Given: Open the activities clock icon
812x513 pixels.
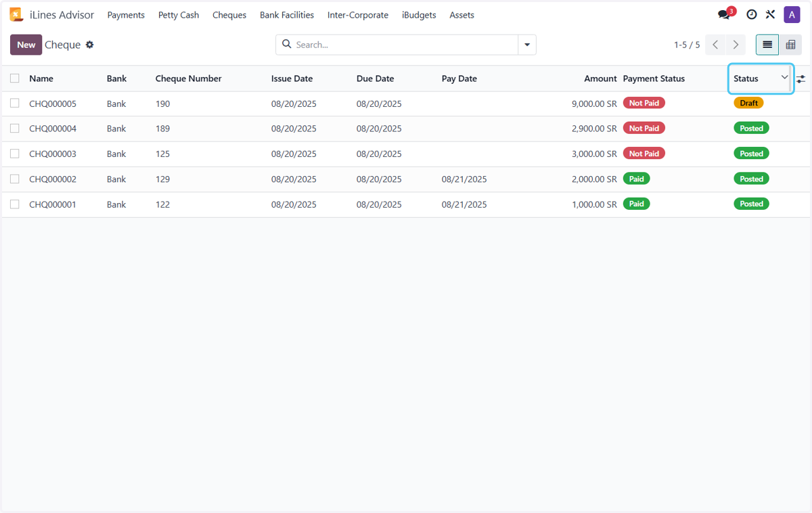Looking at the screenshot, I should pos(752,15).
